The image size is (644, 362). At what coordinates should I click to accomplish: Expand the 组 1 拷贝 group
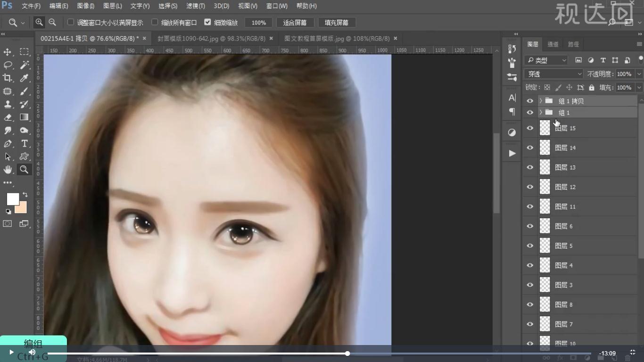[540, 101]
